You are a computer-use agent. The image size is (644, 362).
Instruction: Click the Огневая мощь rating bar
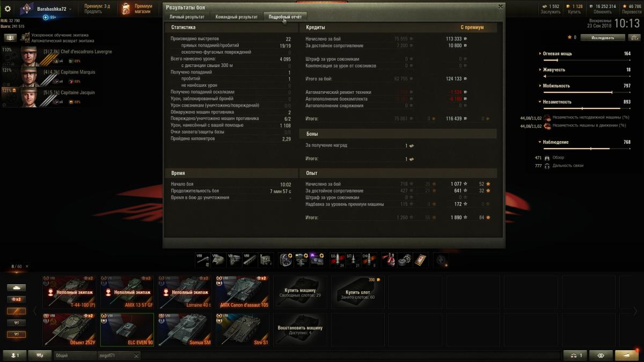tap(588, 60)
